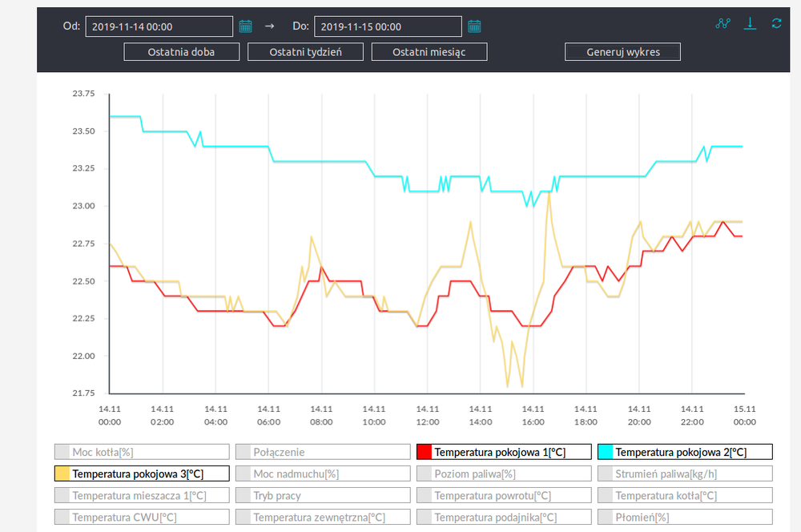Enable the 'Płomień[%]' legend item
The image size is (801, 532).
(x=685, y=518)
